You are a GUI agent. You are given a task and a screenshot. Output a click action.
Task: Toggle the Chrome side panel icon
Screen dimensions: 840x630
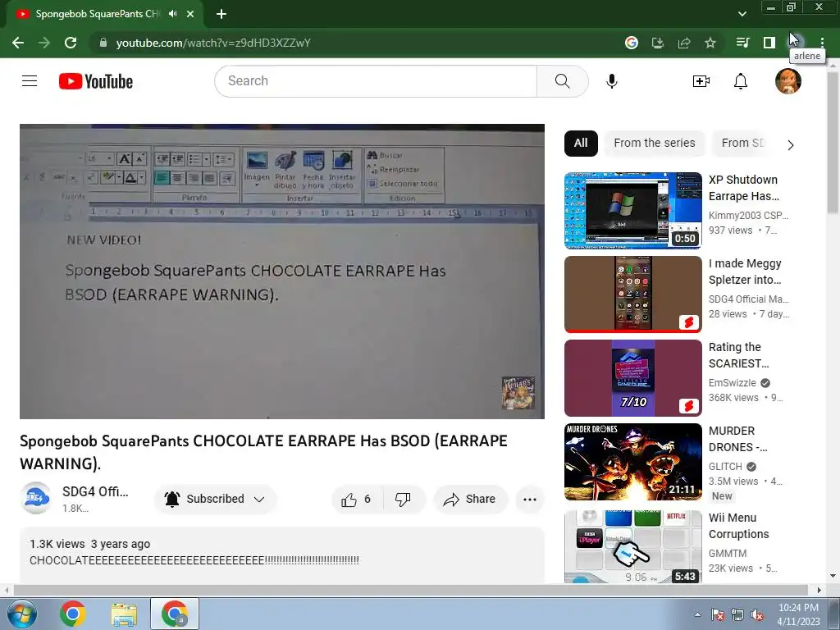pos(769,43)
